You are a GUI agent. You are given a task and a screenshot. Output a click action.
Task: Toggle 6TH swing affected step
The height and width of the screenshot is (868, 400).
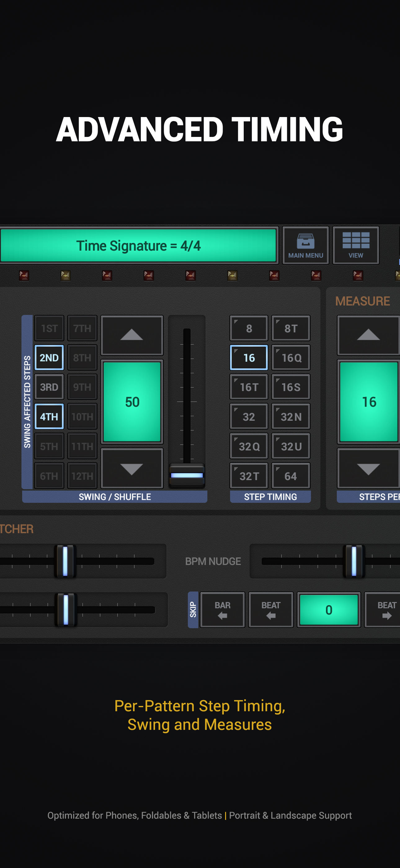[x=49, y=476]
